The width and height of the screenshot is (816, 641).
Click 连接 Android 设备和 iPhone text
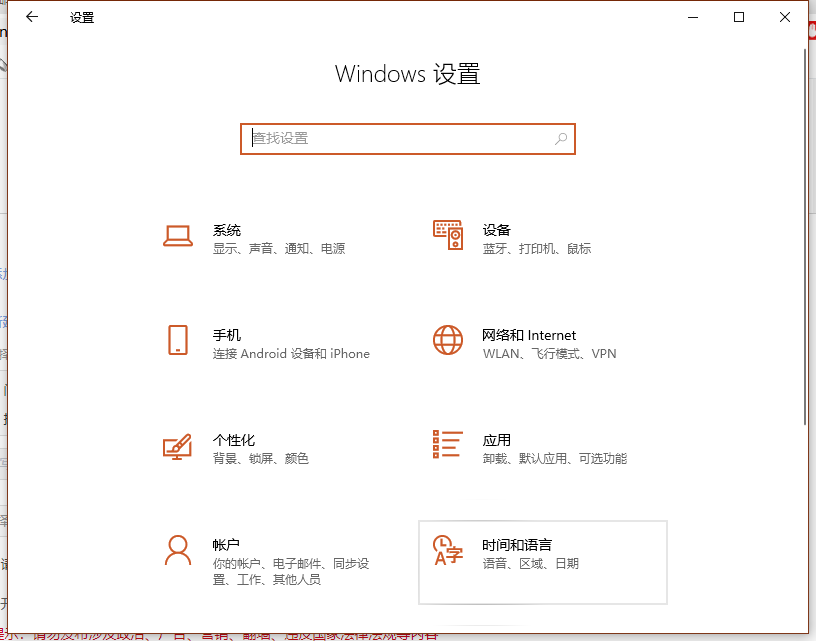click(x=291, y=354)
